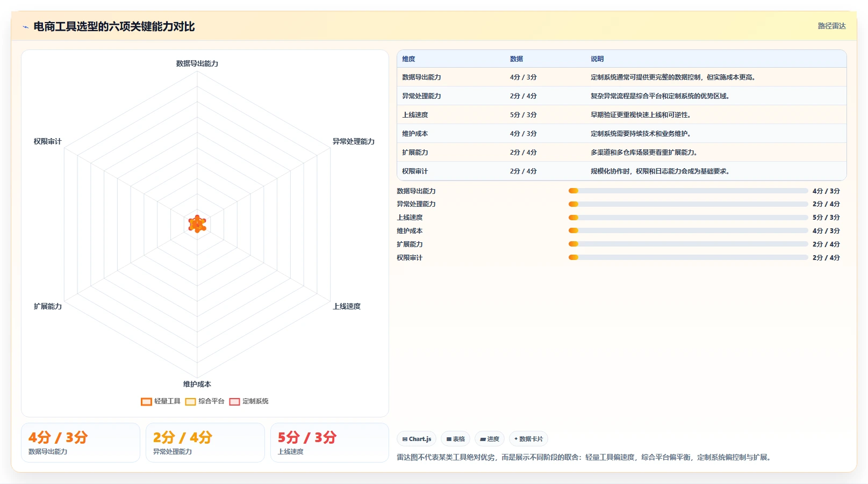Click the 进度 chip
Viewport: 868px width, 484px height.
489,439
